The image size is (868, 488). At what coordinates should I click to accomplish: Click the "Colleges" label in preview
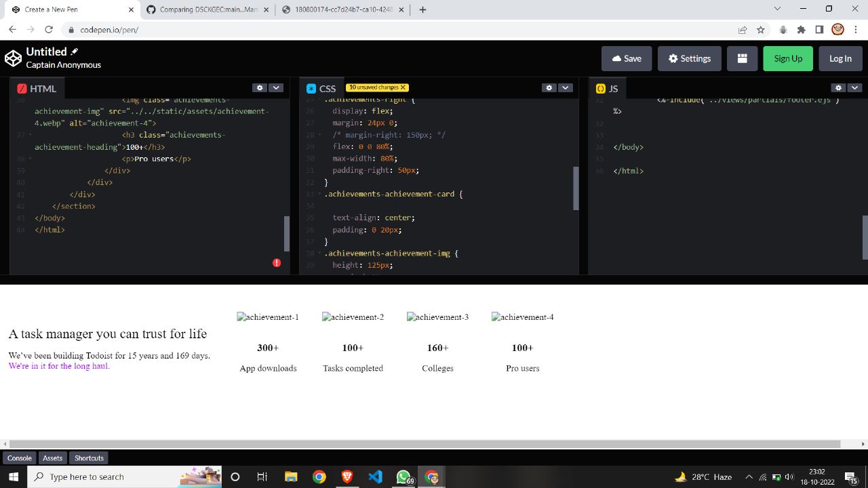(437, 369)
